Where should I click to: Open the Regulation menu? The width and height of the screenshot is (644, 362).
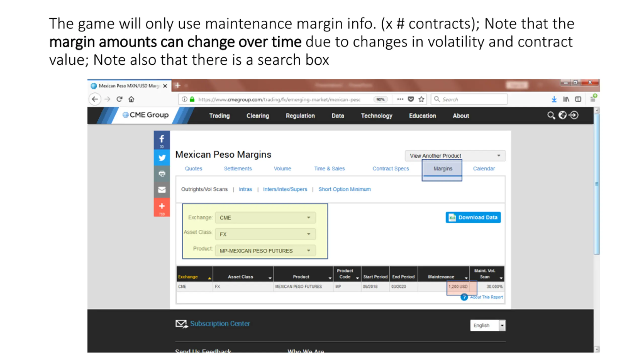(300, 116)
